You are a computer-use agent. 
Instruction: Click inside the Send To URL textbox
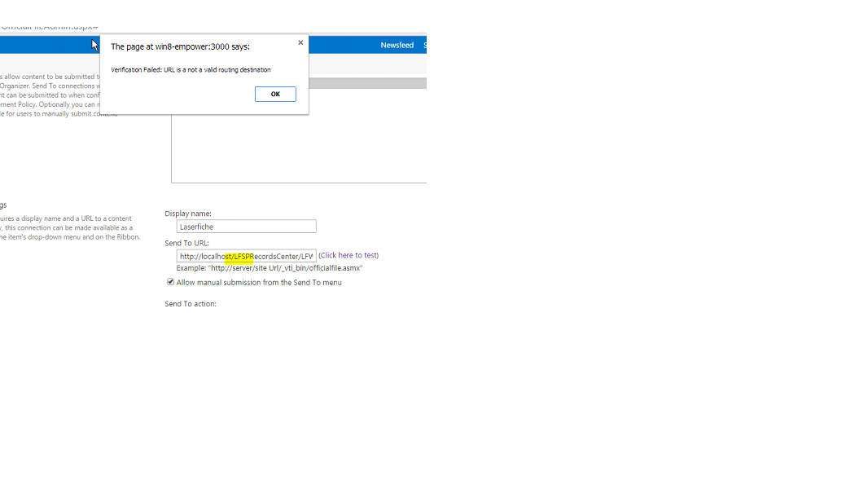(x=246, y=256)
